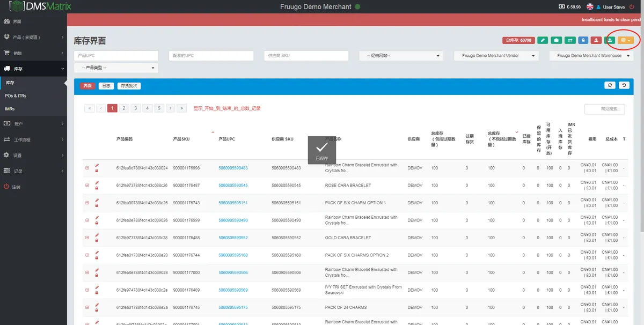Viewport: 644px width, 325px height.
Task: Open the 产品类型 dropdown
Action: tap(116, 68)
